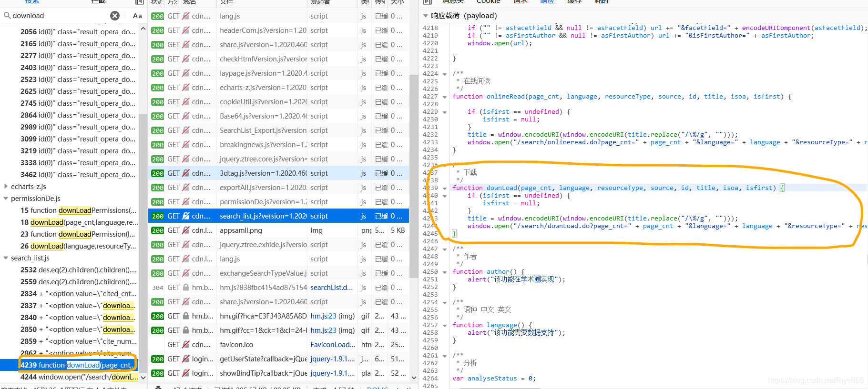Click insecure icon on showBindTip row
Viewport: 868px width, 389px height.
(x=186, y=373)
